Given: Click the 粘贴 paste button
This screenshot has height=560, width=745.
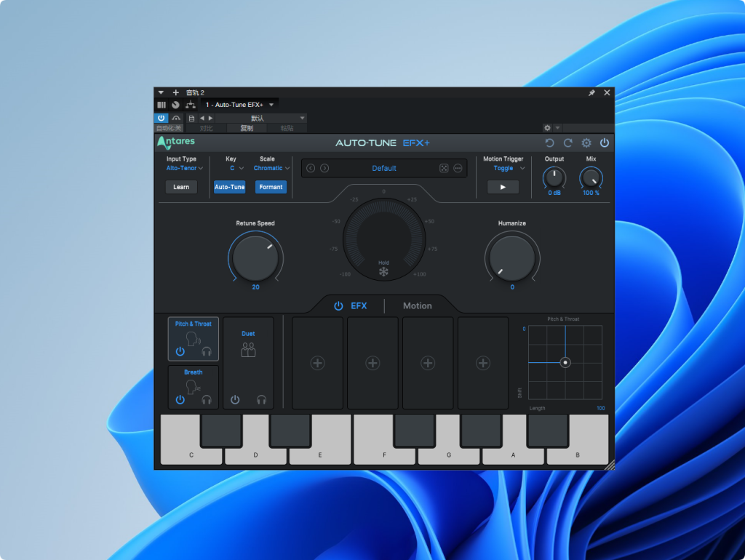Looking at the screenshot, I should click(287, 128).
